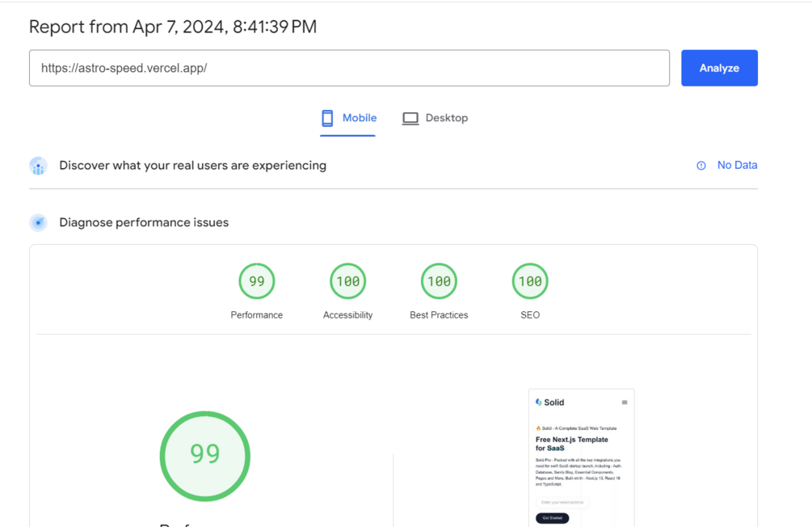
Task: Click the Diagnose performance issues heading
Action: (144, 222)
